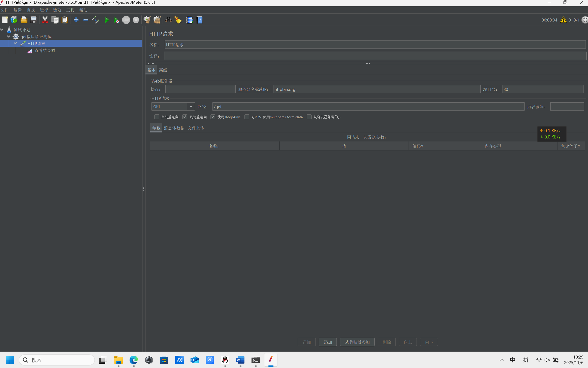
Task: Collapse the HTTP请求 tree node arrow
Action: pos(15,43)
